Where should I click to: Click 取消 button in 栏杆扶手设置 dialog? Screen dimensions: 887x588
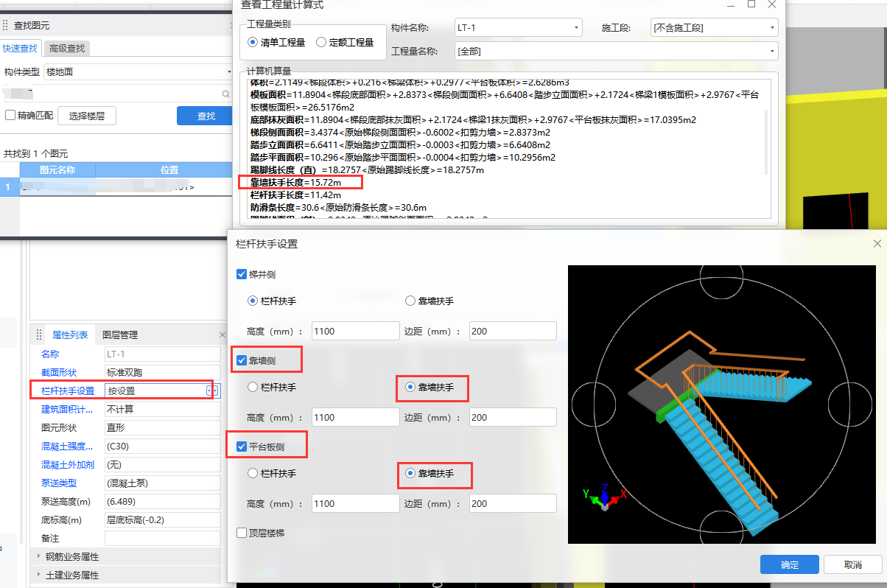(853, 564)
